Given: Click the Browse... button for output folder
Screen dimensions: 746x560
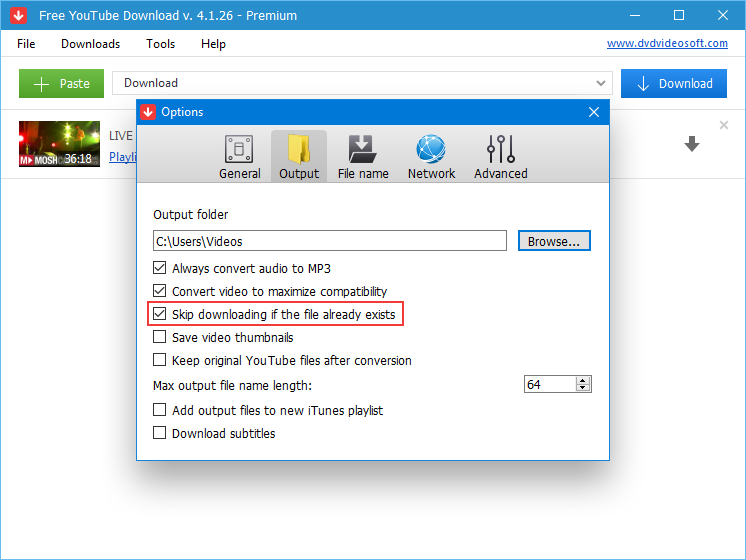Looking at the screenshot, I should (554, 241).
